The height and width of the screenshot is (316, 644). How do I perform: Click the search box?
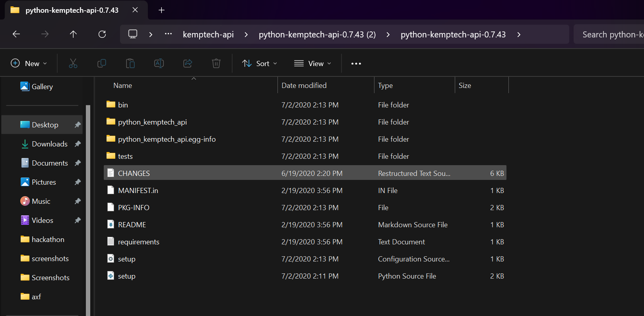coord(609,35)
